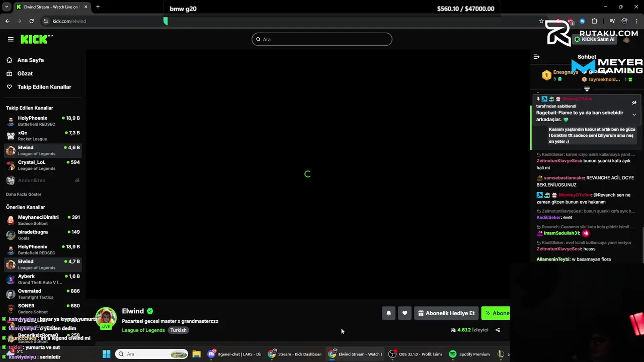The height and width of the screenshot is (362, 644).
Task: Click green Abone subscribe button
Action: coord(496,313)
